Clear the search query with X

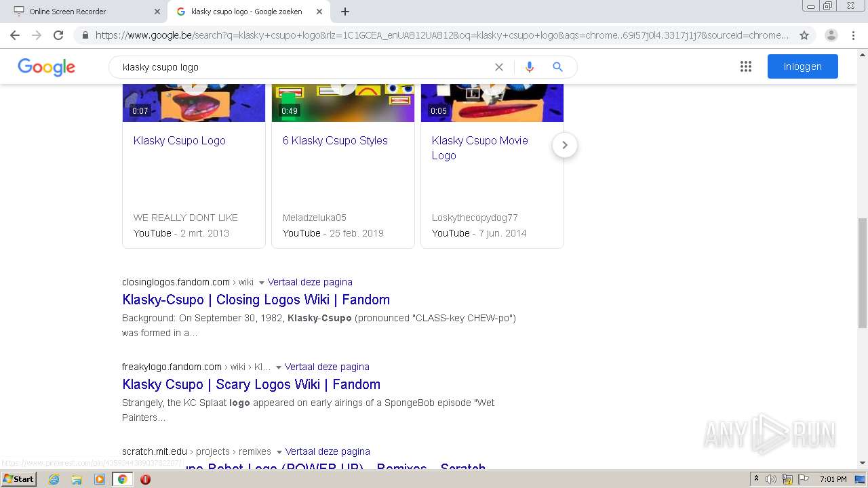click(499, 67)
